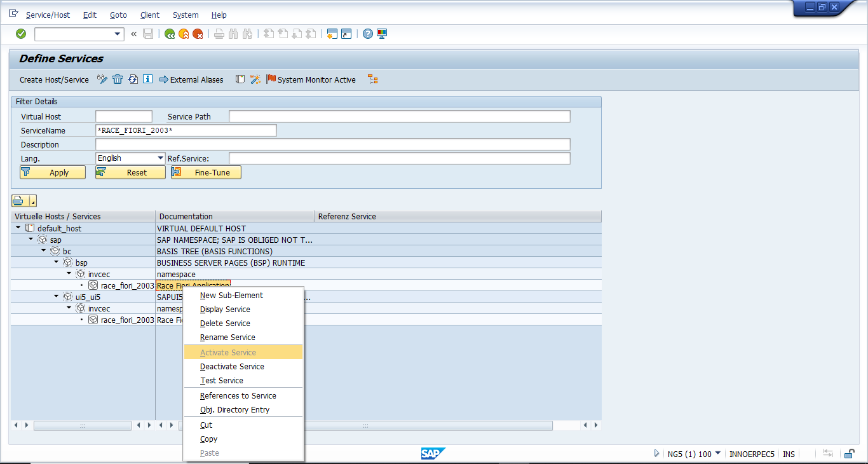This screenshot has height=464, width=868.
Task: Click the Print icon
Action: point(219,34)
